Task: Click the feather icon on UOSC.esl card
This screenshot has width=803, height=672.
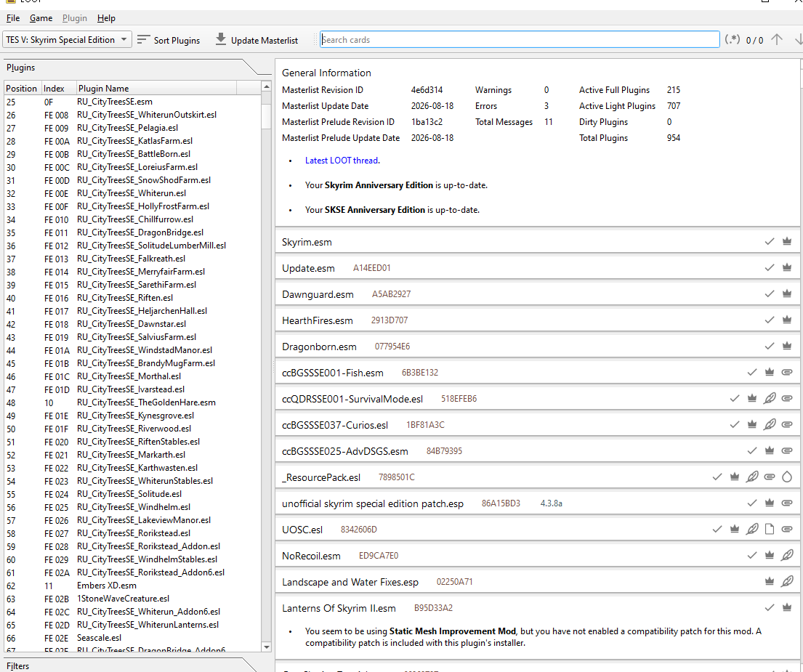Action: point(752,529)
